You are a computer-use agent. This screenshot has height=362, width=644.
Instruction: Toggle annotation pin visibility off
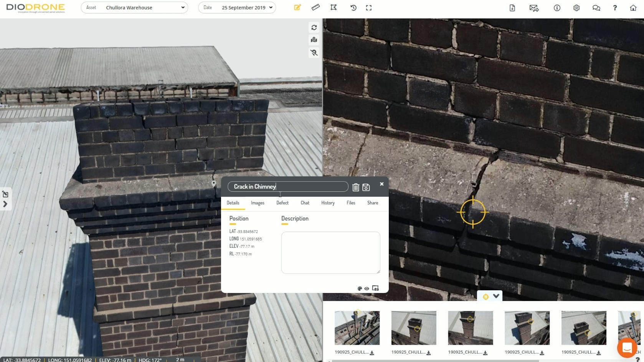[314, 53]
